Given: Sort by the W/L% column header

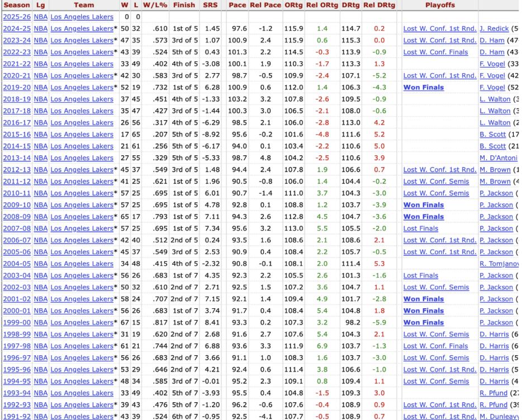Looking at the screenshot, I should (x=154, y=5).
